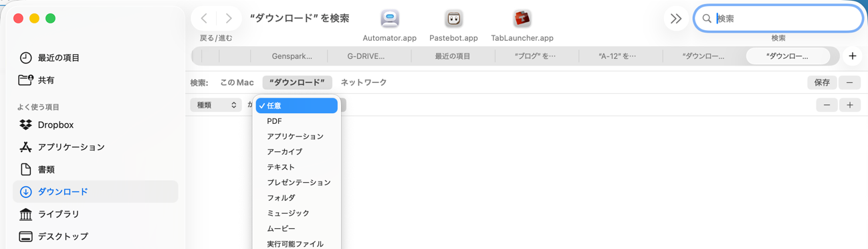Set search scope to ネットワーク

(364, 82)
